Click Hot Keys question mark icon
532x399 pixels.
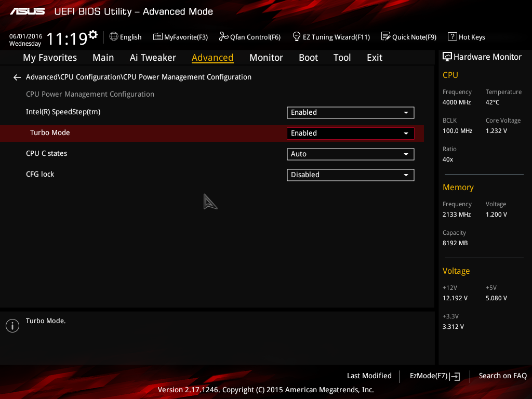[x=453, y=36]
